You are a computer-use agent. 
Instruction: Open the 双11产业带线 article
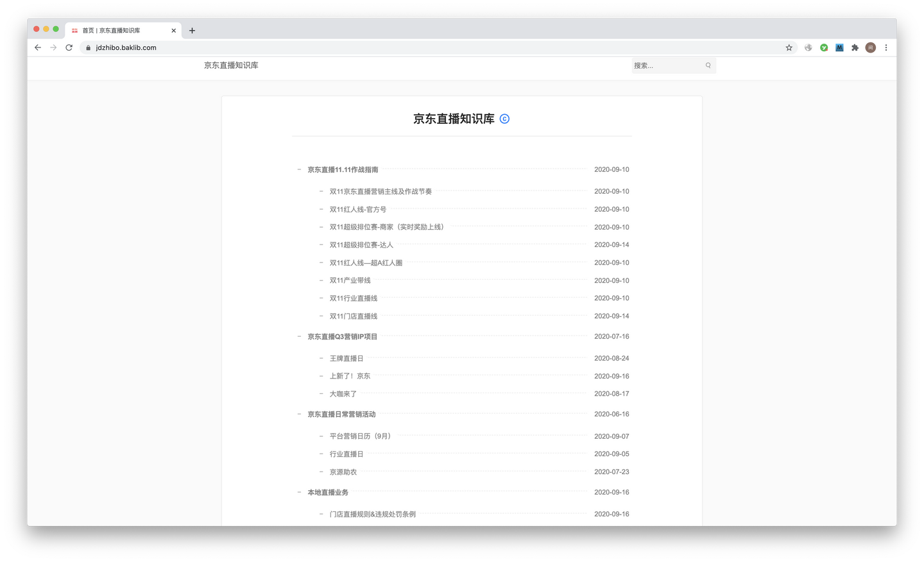(x=350, y=280)
